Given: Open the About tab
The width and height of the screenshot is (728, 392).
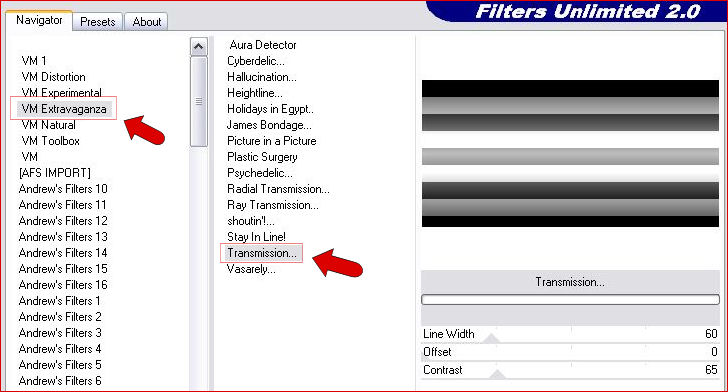Looking at the screenshot, I should (x=147, y=22).
